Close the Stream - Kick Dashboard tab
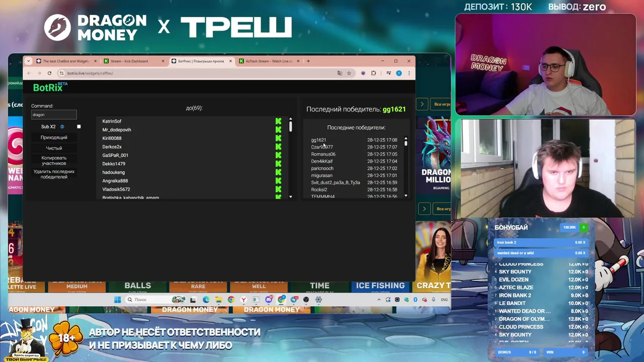 [x=163, y=61]
